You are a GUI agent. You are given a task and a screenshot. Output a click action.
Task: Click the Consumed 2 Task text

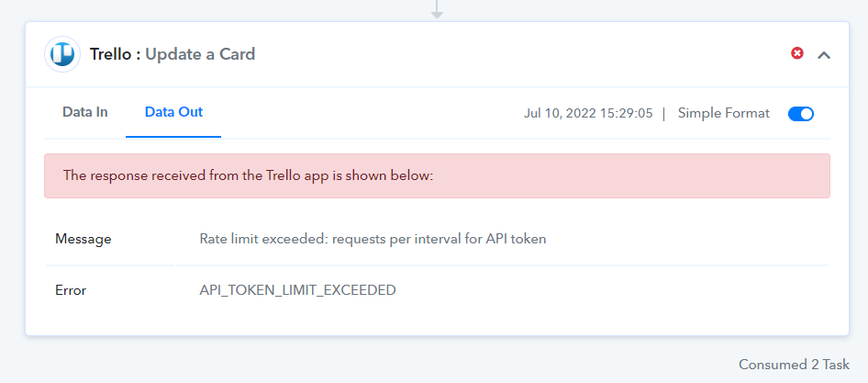click(x=794, y=365)
